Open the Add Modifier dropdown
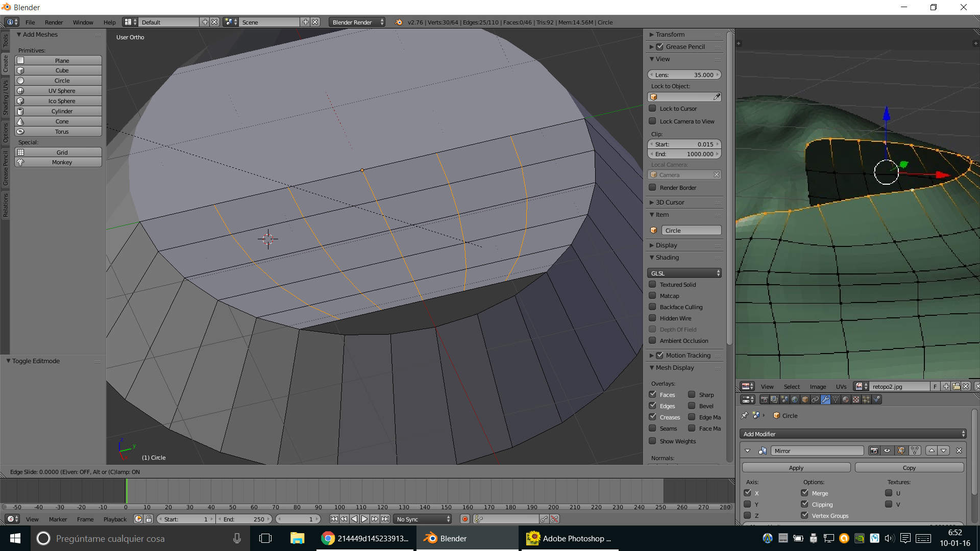 (852, 434)
